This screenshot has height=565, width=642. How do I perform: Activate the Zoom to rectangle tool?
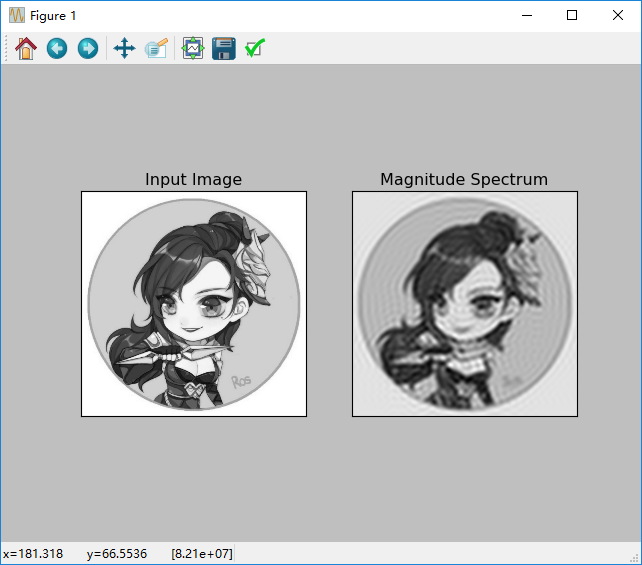(x=156, y=48)
